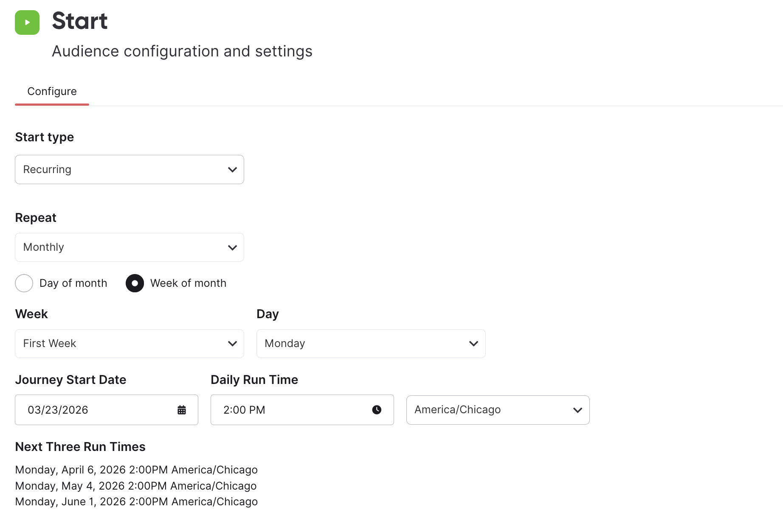Expand the First Week dropdown

tap(130, 344)
